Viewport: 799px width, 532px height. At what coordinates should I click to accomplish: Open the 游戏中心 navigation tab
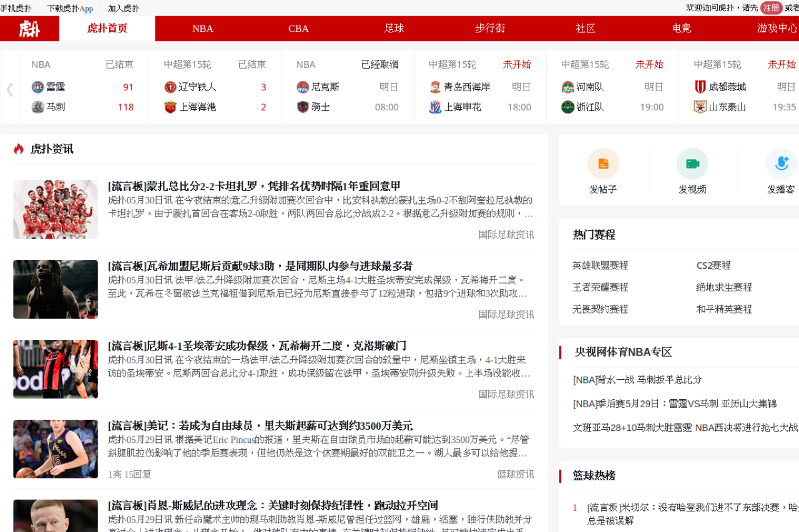(x=777, y=29)
